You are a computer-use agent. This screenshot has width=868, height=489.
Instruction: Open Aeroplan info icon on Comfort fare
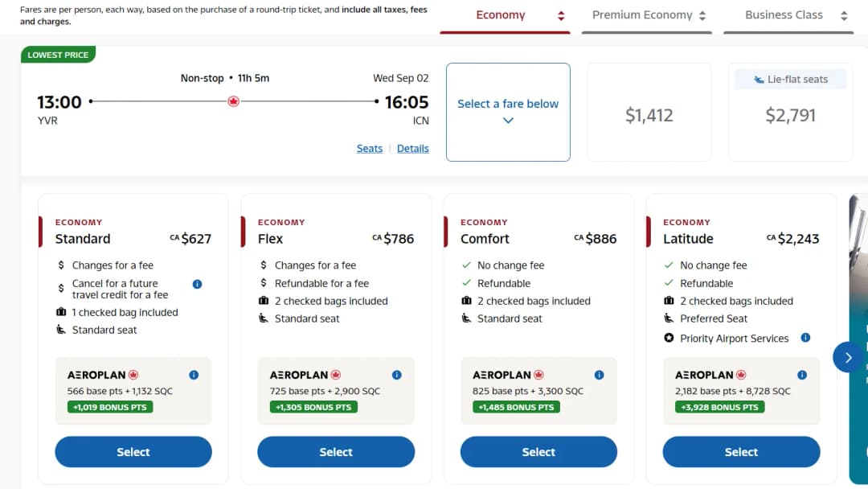(x=599, y=375)
